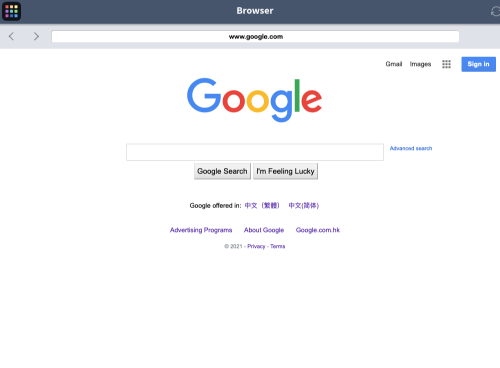Click the Browser title text
Viewport: 500px width, 368px height.
[x=255, y=11]
